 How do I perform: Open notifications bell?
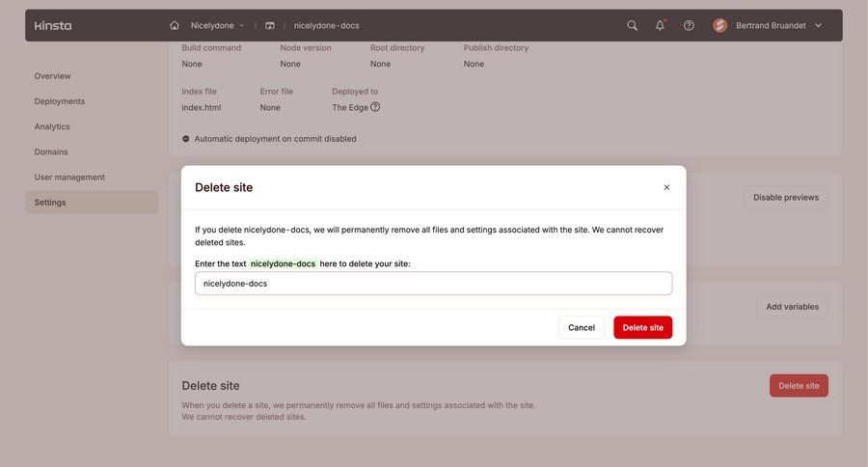coord(661,25)
